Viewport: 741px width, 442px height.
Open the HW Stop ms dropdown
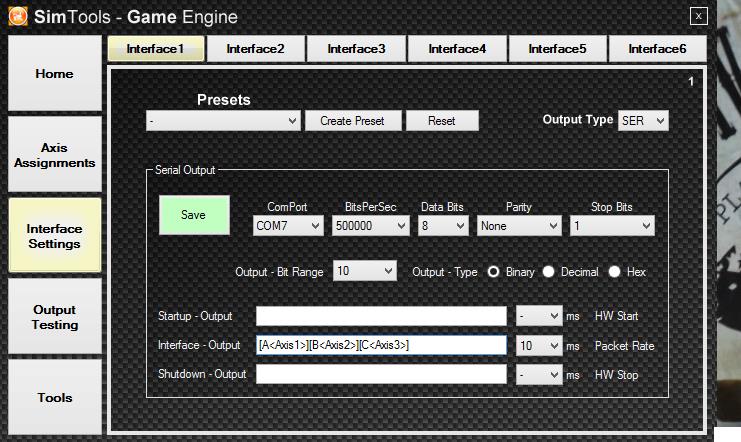[x=539, y=375]
